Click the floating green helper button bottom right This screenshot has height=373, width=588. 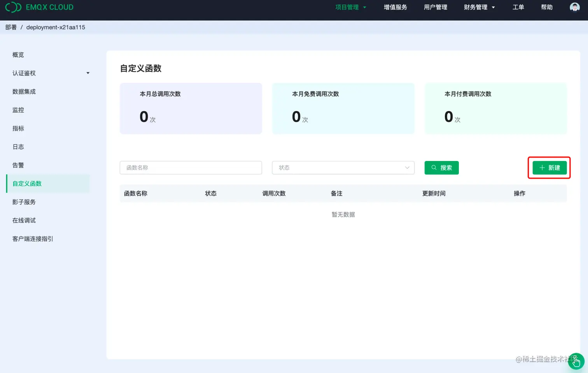576,361
